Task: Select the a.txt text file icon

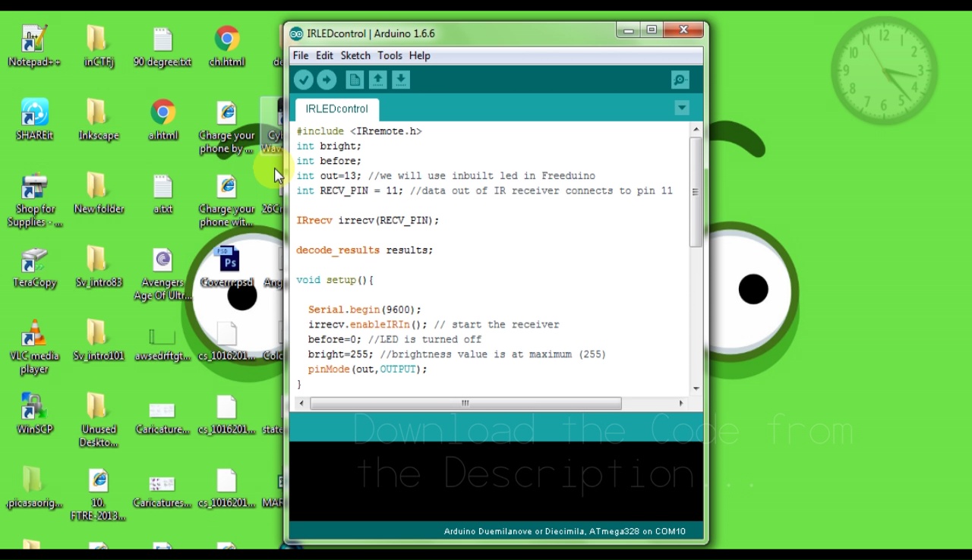Action: pos(163,193)
